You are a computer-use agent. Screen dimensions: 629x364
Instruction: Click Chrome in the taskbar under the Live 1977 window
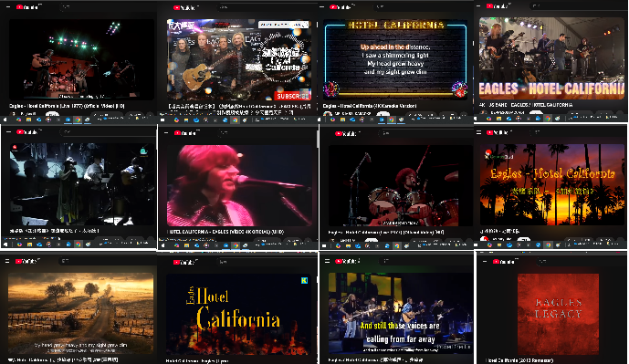(x=78, y=120)
